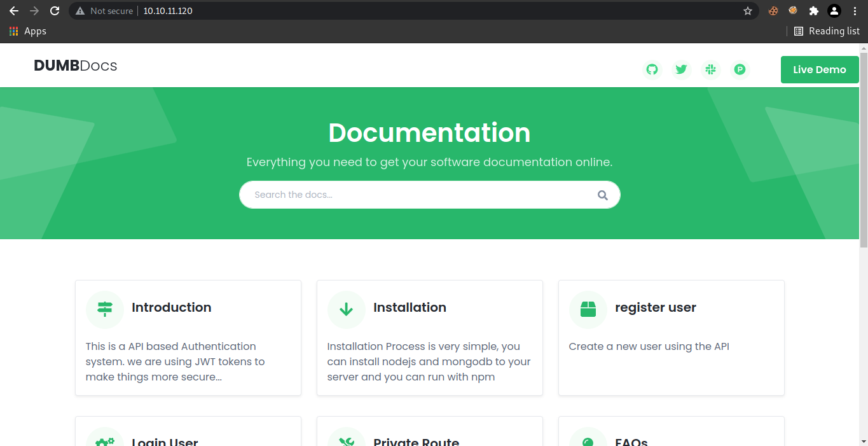
Task: Reload the page
Action: (55, 11)
